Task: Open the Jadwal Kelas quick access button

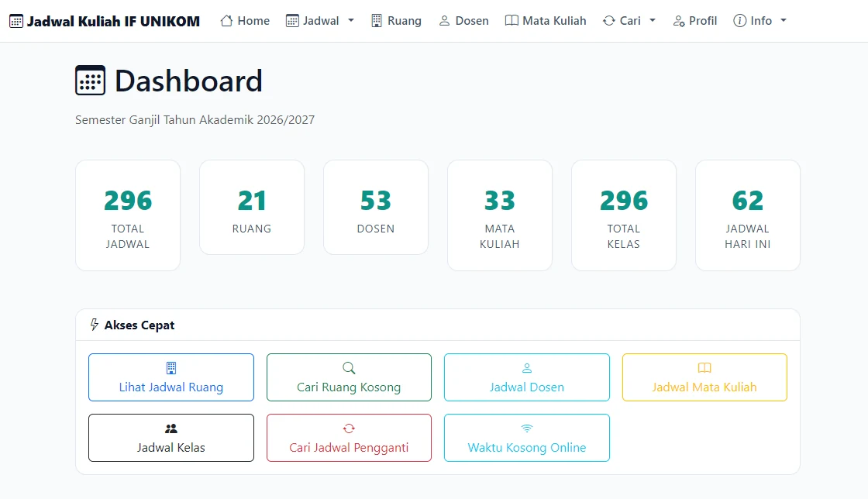Action: coord(171,438)
